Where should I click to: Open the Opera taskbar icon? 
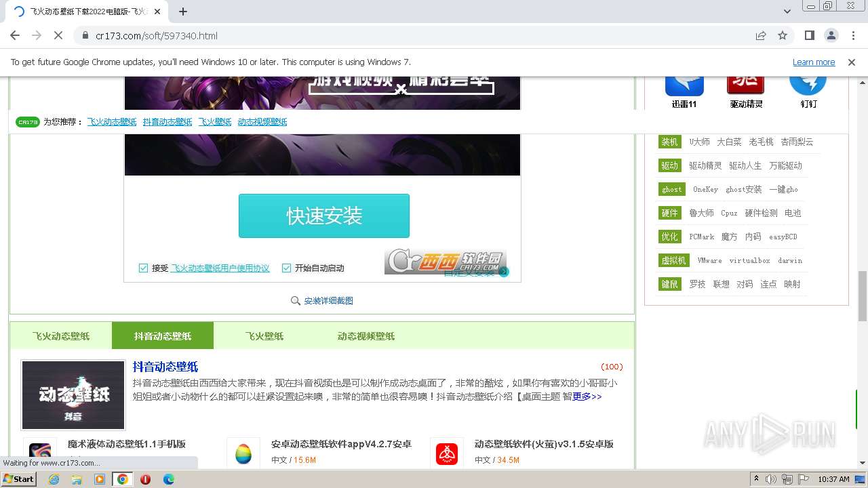point(145,479)
